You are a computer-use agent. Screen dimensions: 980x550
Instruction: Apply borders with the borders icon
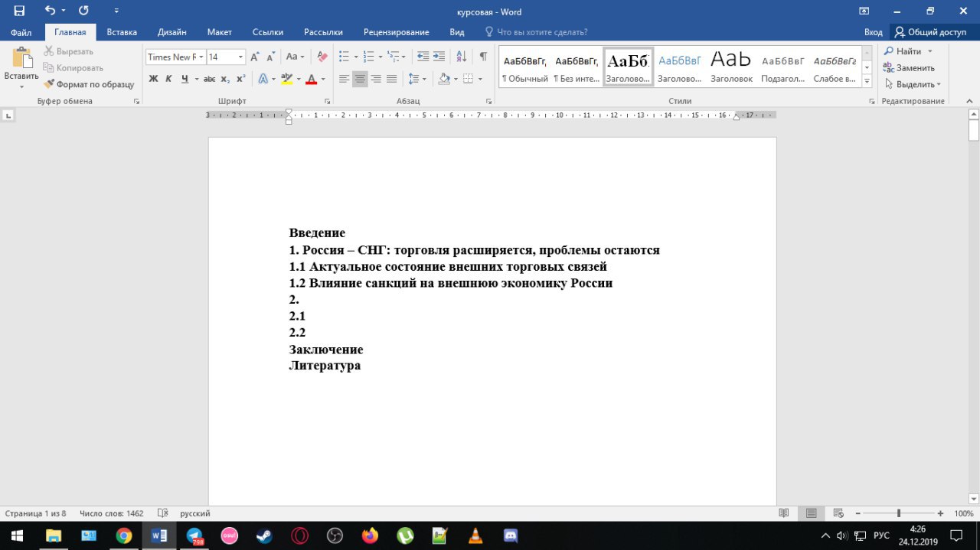coord(469,79)
